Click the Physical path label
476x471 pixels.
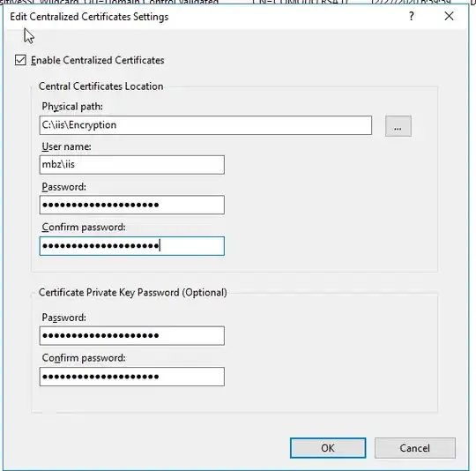(x=72, y=107)
